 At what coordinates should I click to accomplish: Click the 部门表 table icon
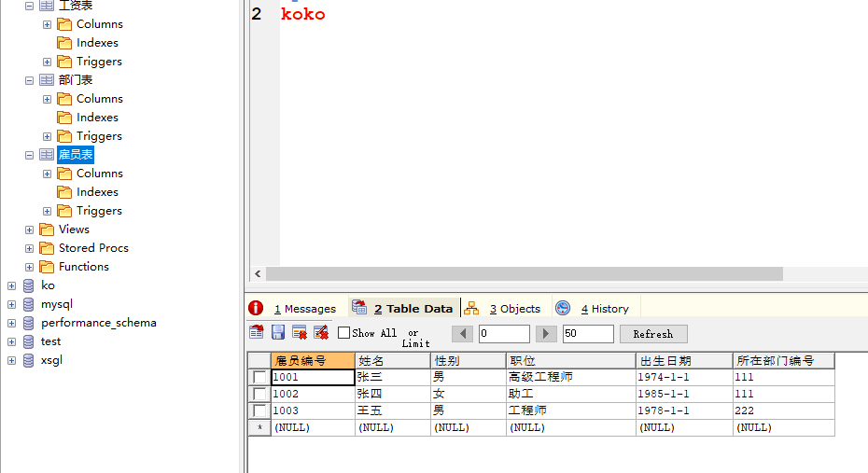(x=47, y=80)
